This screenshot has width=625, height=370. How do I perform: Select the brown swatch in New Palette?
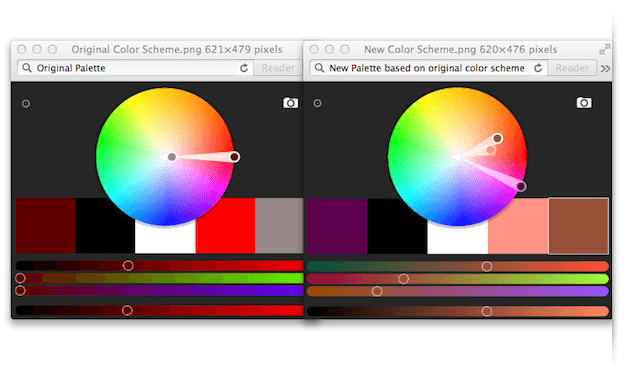tap(579, 226)
